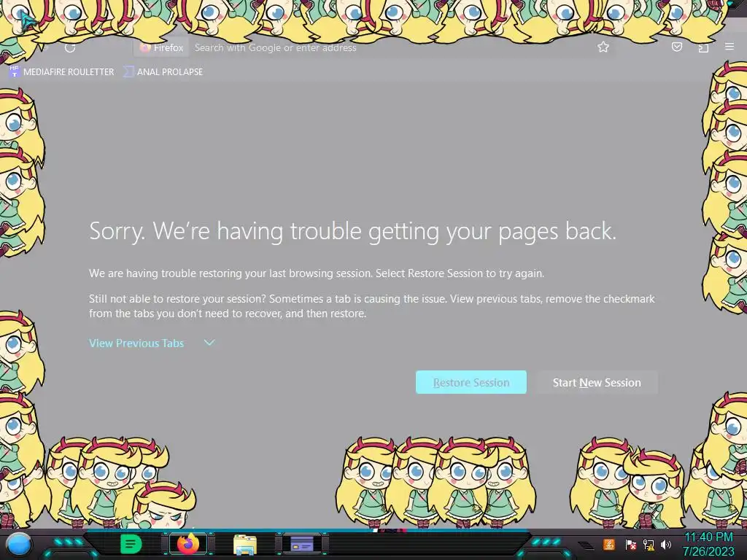Open the green chat app in taskbar
Screen dimensions: 747x560
pyautogui.click(x=131, y=544)
